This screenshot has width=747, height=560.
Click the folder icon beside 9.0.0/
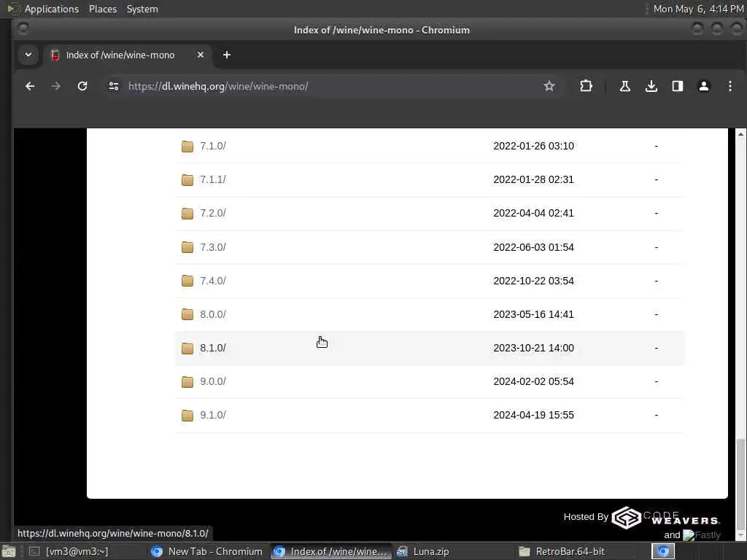coord(187,382)
